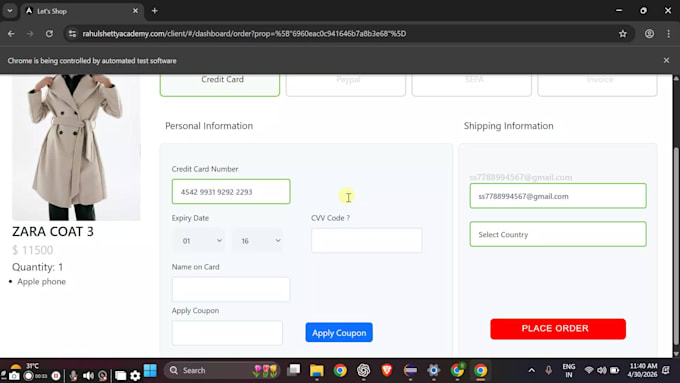Viewport: 680px width, 383px height.
Task: Click the recorder's record circle button
Action: click(29, 376)
